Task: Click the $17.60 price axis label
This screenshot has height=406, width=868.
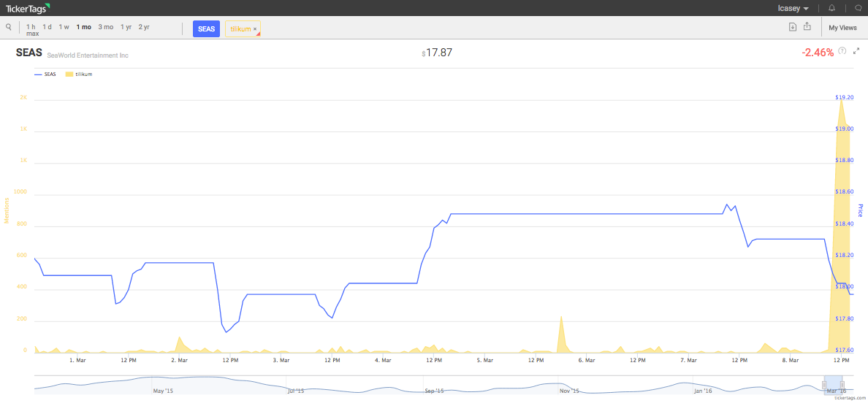Action: [844, 350]
